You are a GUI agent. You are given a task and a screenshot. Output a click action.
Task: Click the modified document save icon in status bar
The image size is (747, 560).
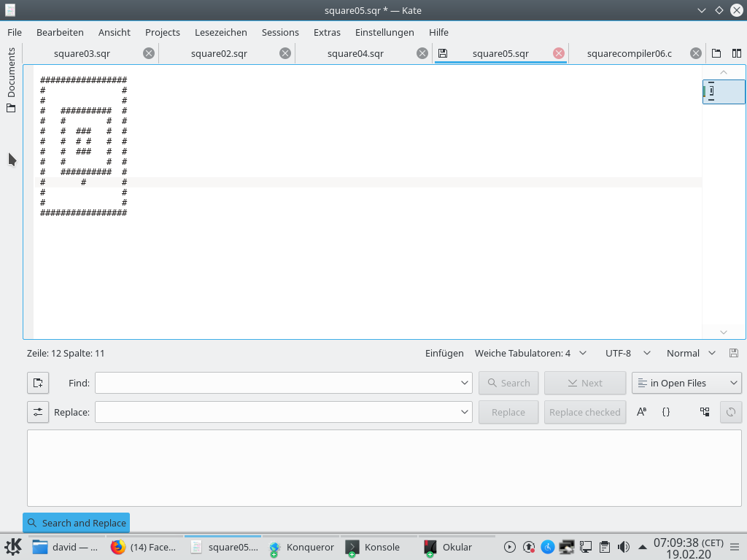[734, 353]
